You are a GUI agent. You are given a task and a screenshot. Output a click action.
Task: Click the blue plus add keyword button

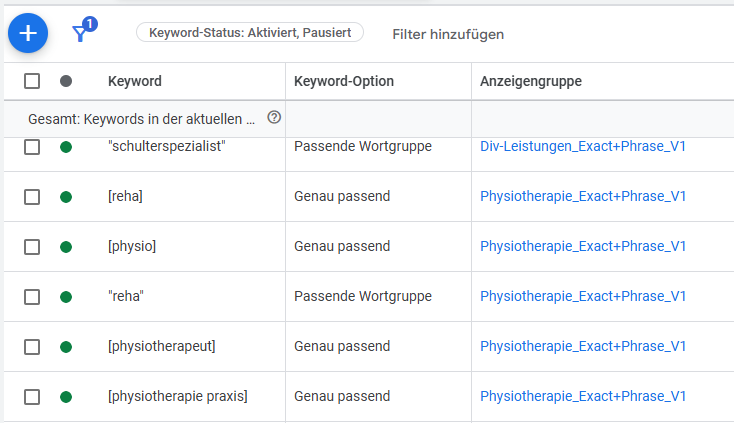28,33
